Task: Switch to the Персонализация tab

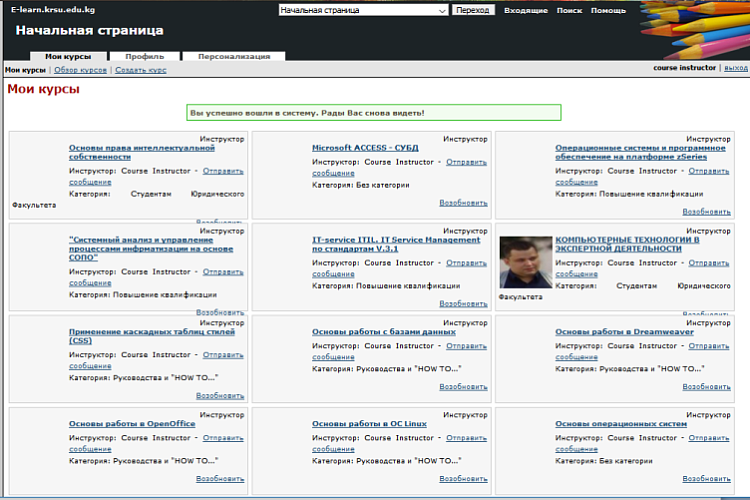Action: click(234, 56)
